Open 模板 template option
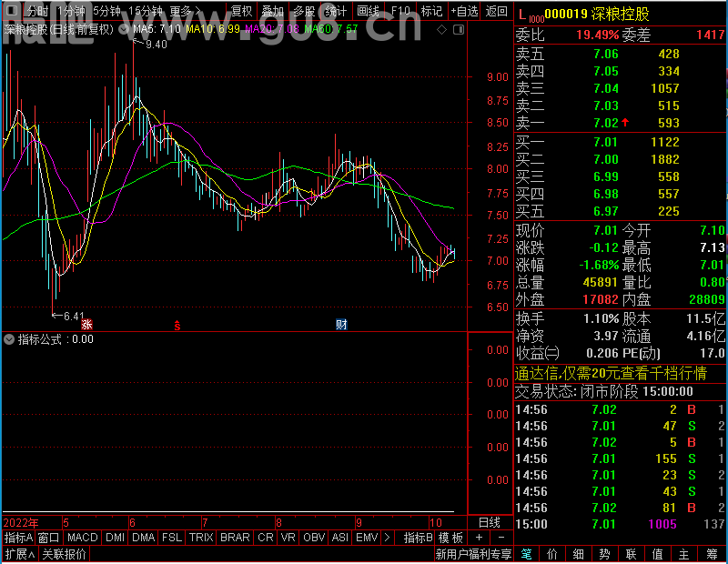Screen dimensions: 728x564 pyautogui.click(x=450, y=538)
